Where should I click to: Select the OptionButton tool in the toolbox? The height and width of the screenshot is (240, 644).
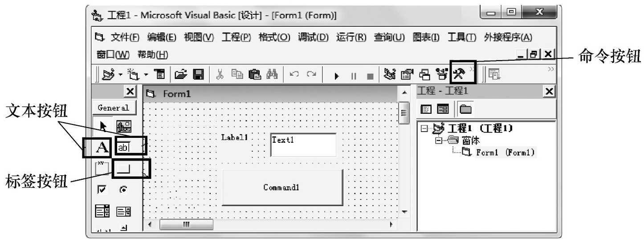(x=123, y=190)
